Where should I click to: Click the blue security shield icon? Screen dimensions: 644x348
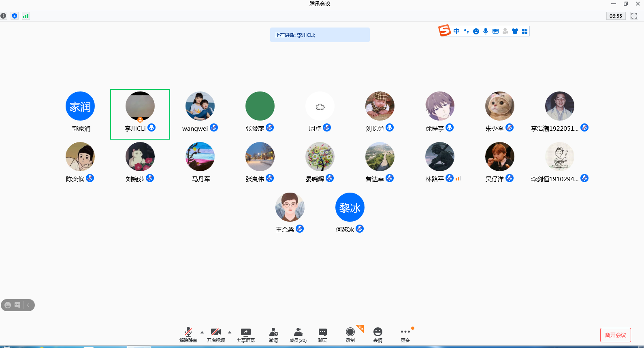click(15, 16)
